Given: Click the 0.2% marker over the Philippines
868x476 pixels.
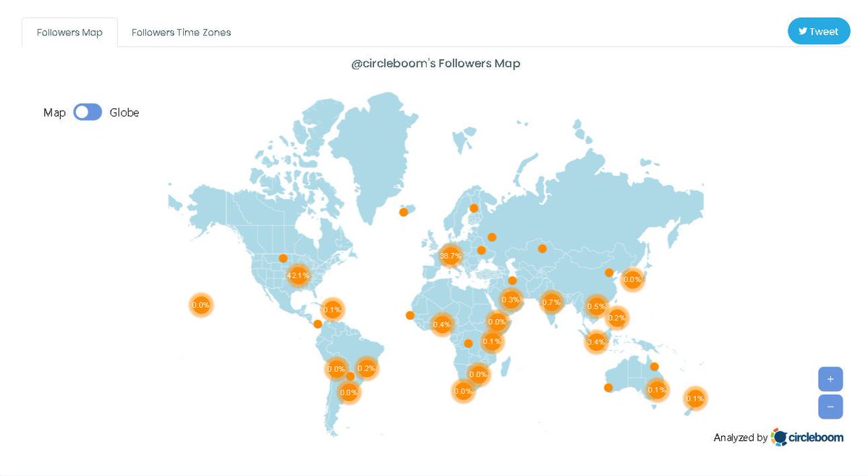Looking at the screenshot, I should (617, 318).
